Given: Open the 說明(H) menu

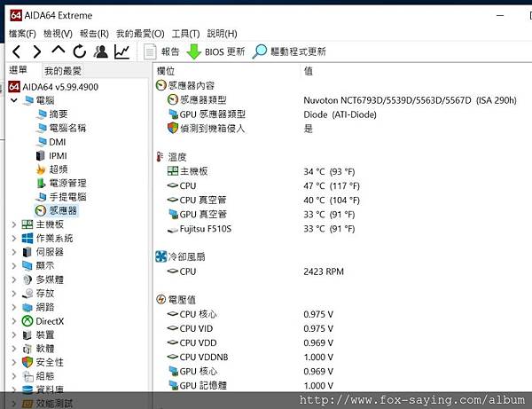Looking at the screenshot, I should [x=222, y=34].
